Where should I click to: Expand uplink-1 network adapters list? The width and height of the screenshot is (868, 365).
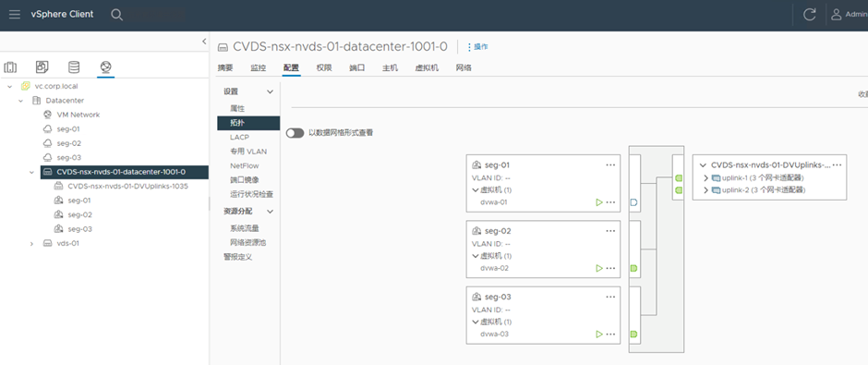pos(705,177)
